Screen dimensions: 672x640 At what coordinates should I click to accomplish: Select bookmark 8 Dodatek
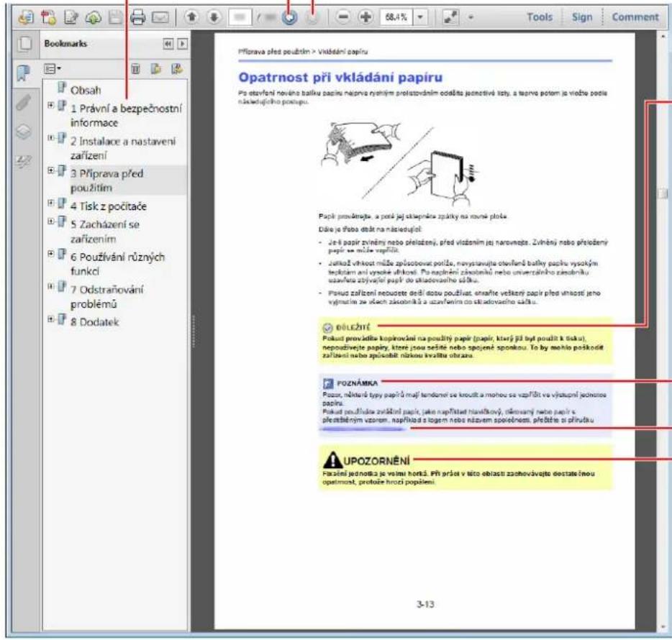[95, 322]
